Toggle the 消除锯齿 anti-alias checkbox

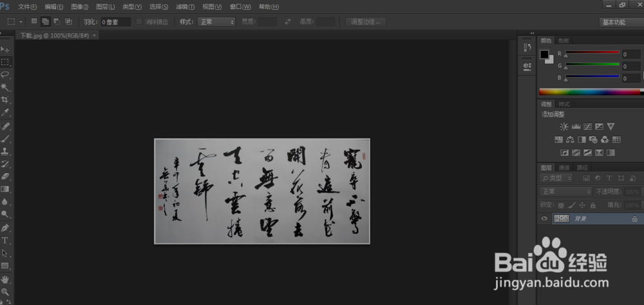pyautogui.click(x=140, y=22)
